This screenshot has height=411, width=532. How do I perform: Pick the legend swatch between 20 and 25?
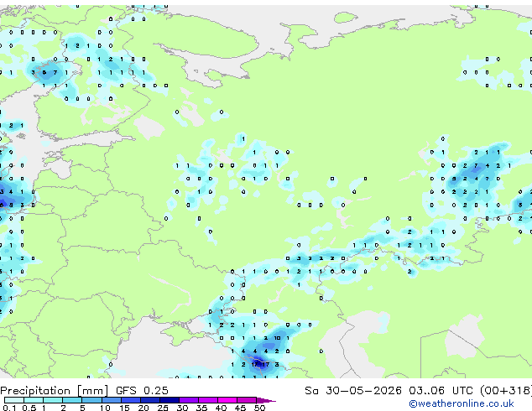point(150,400)
